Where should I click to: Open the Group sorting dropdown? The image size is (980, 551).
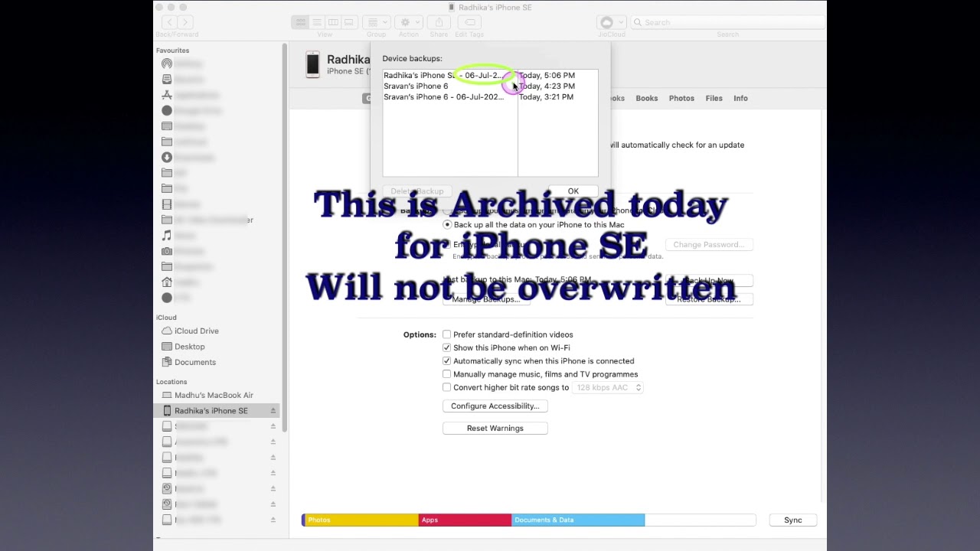pos(376,22)
